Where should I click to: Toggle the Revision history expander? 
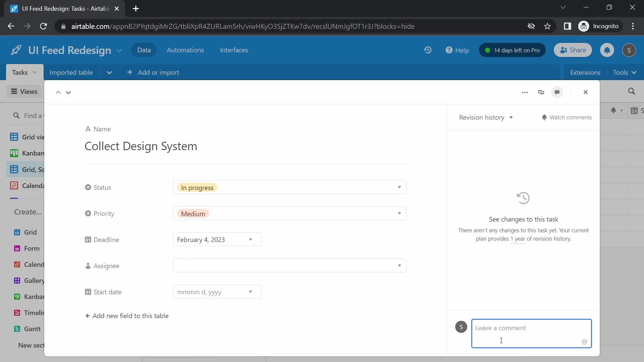pos(511,117)
